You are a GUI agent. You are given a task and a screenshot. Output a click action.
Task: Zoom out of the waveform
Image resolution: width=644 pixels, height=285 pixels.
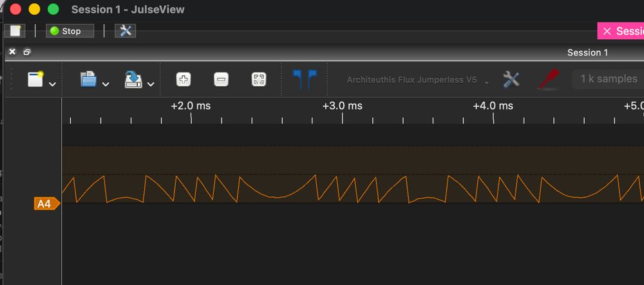(221, 79)
